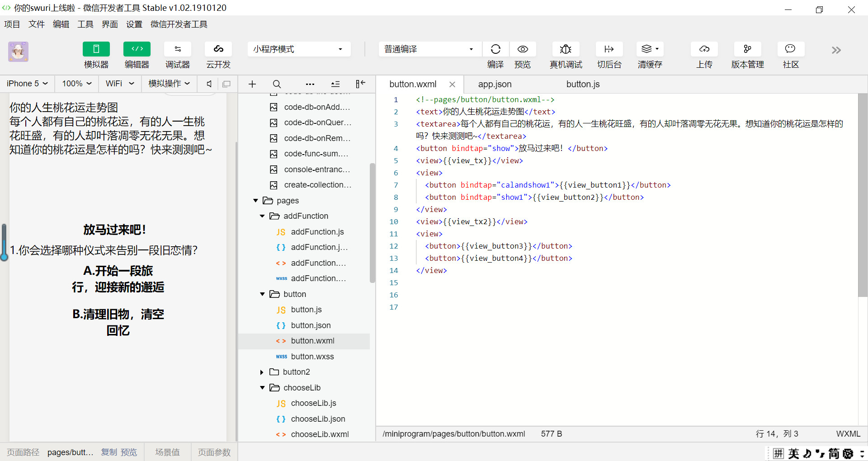Open real device debugging (真机调试)
The height and width of the screenshot is (461, 868).
[x=566, y=49]
